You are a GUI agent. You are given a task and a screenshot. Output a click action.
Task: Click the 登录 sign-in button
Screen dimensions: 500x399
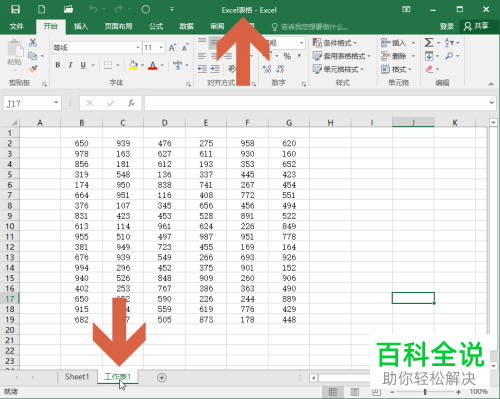[447, 26]
